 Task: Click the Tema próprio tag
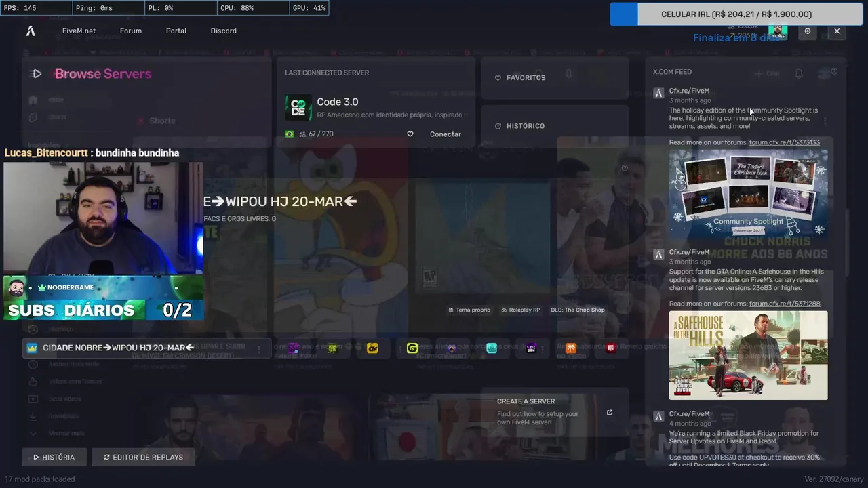click(x=469, y=310)
